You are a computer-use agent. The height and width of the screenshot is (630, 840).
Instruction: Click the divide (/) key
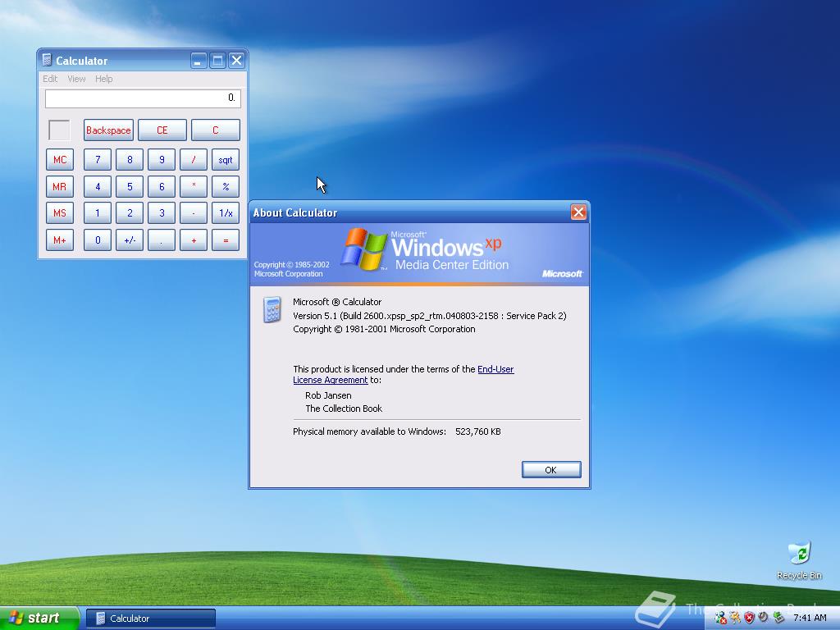pyautogui.click(x=194, y=160)
